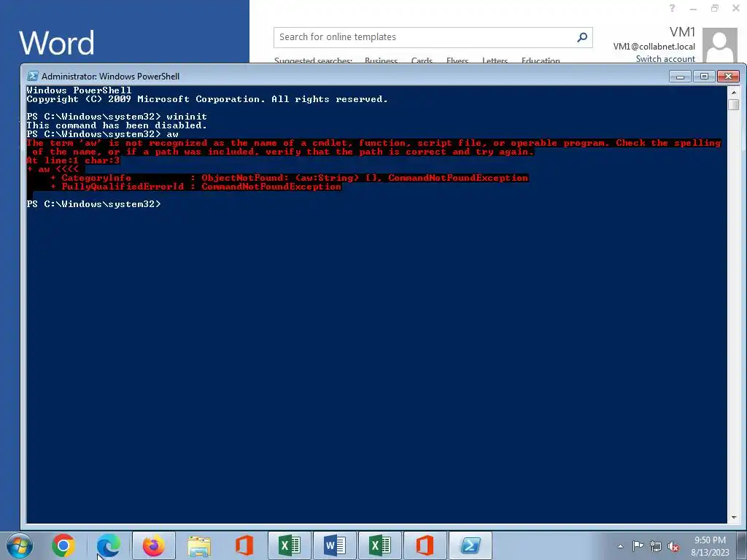Click the PowerShell title bar icon
The width and height of the screenshot is (747, 560).
point(33,76)
